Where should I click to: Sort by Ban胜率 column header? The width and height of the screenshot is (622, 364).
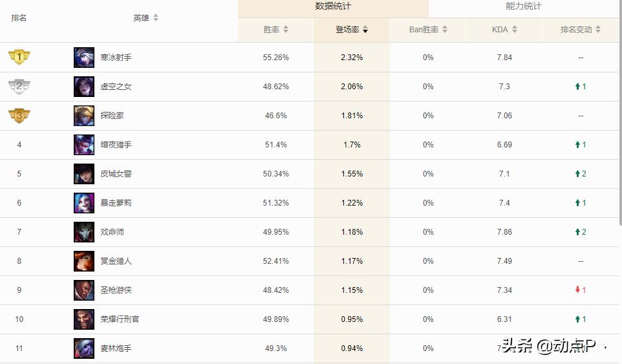428,29
